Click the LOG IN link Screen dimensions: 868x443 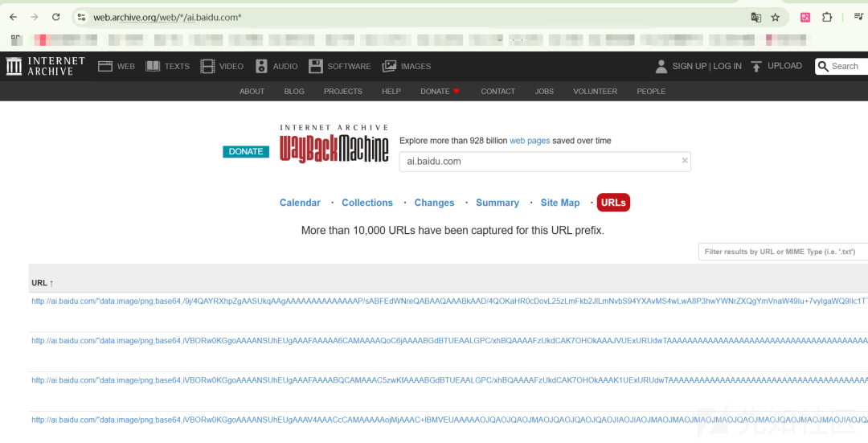(727, 66)
